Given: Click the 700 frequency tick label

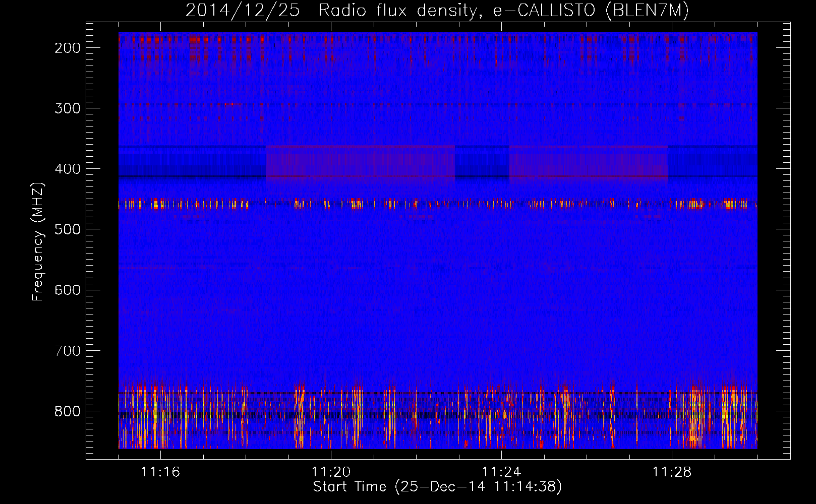Looking at the screenshot, I should point(67,350).
